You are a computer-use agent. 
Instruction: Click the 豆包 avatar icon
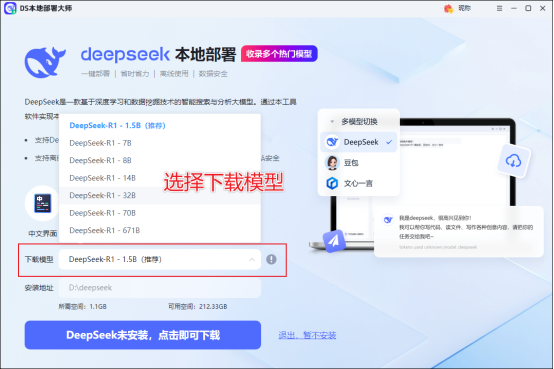332,163
